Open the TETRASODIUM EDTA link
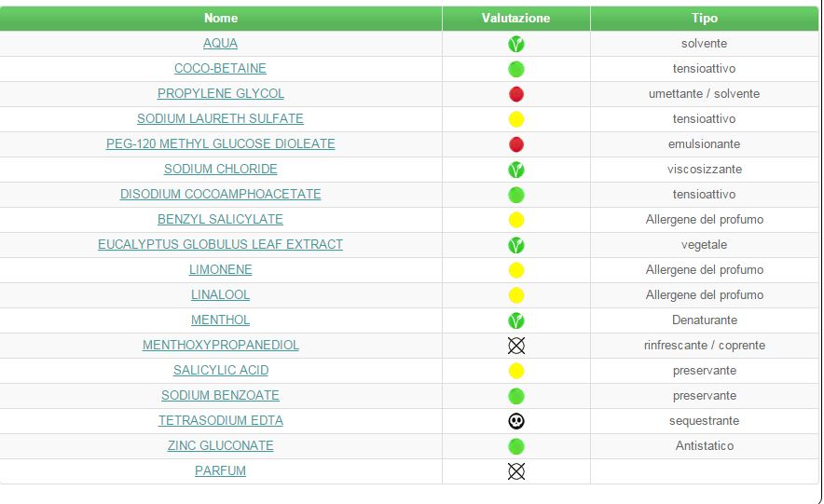The height and width of the screenshot is (504, 824). pos(220,421)
